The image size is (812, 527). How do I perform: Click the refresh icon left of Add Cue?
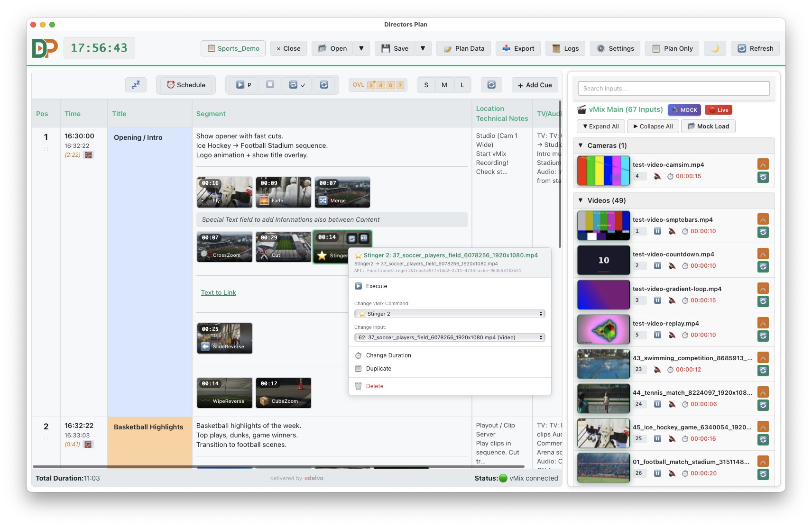coord(491,85)
